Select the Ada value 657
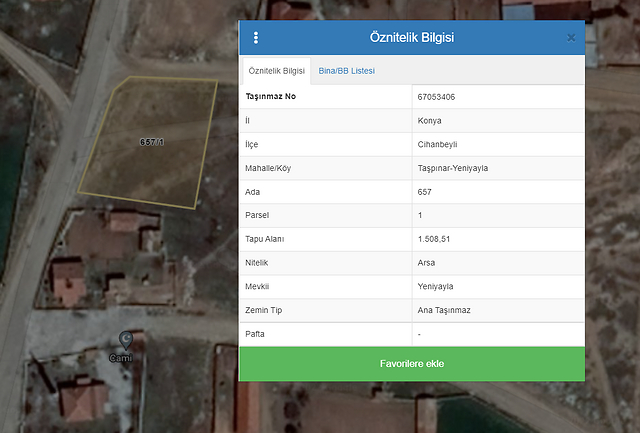Viewport: 640px width, 433px height. point(425,191)
